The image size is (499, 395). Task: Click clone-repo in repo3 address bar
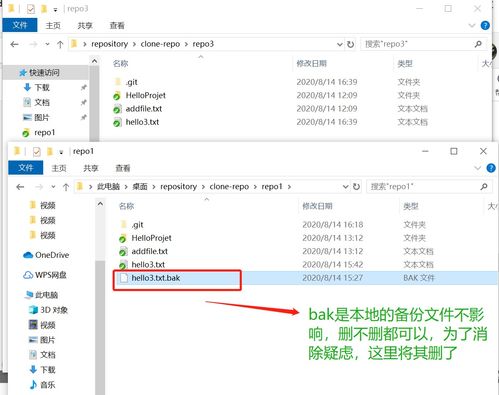(160, 44)
